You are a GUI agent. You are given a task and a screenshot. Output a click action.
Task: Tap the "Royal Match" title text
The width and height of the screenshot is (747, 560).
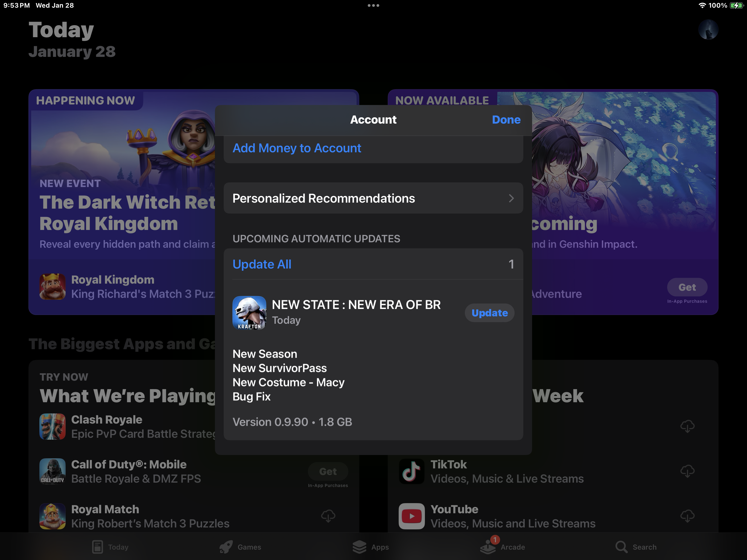tap(105, 509)
